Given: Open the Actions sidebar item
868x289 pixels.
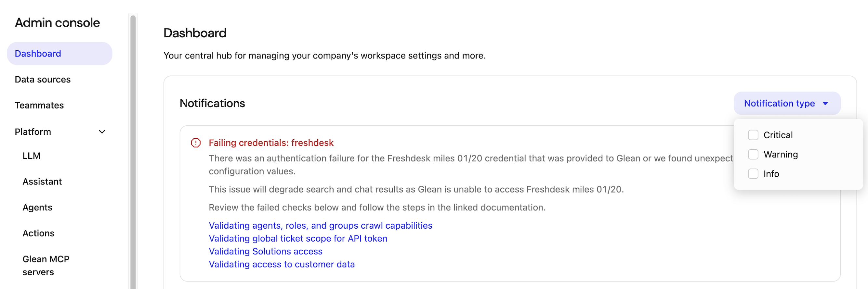Looking at the screenshot, I should tap(38, 233).
